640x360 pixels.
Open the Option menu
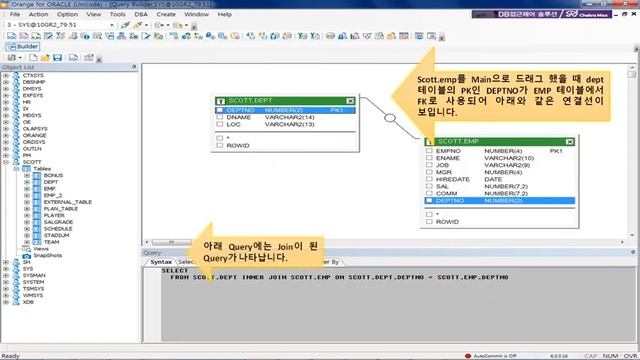pyautogui.click(x=67, y=14)
